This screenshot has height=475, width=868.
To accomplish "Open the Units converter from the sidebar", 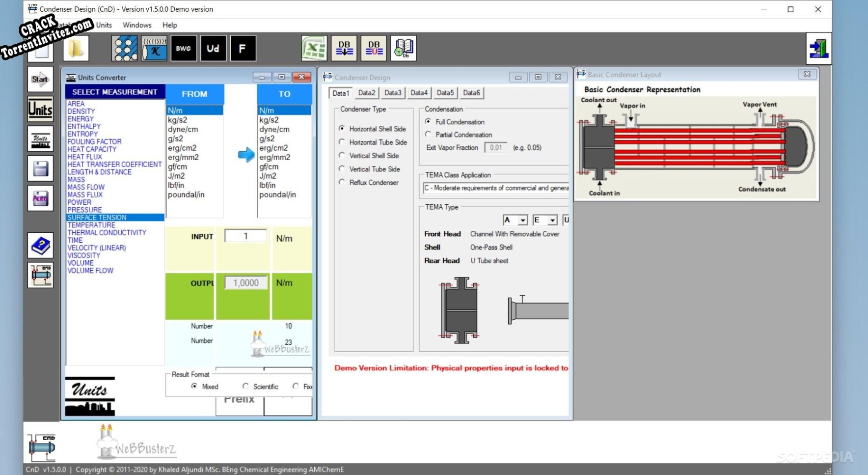I will (40, 109).
